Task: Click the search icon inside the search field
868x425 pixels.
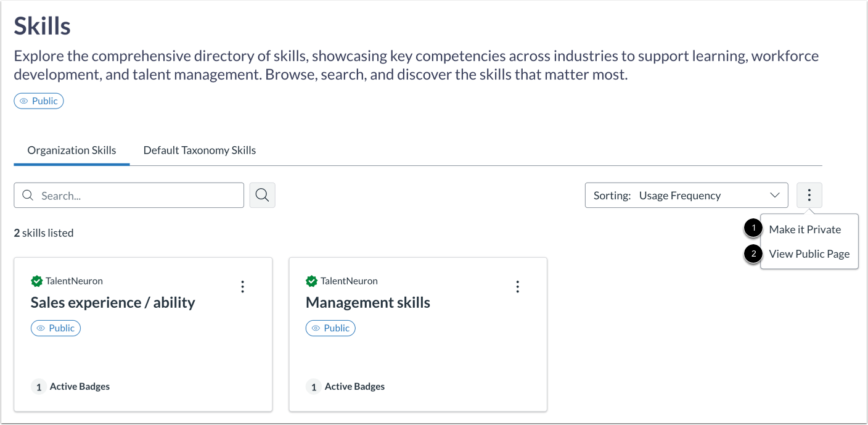Action: point(28,196)
